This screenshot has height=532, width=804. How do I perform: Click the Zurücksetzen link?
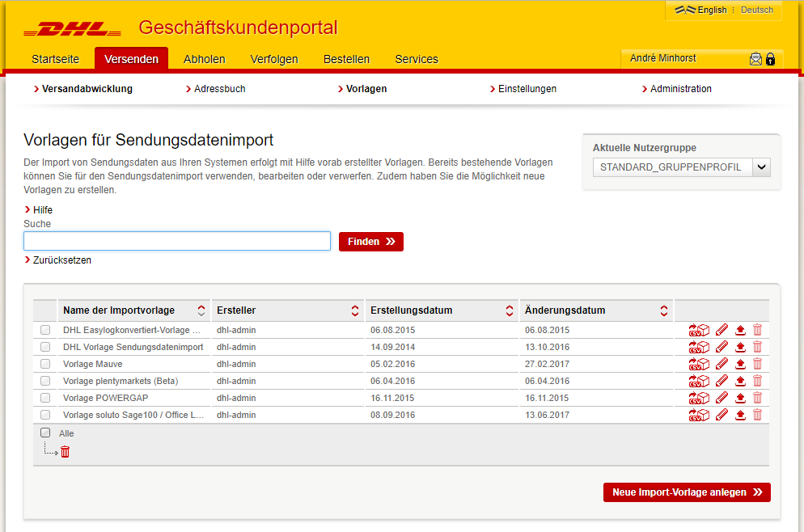click(x=58, y=260)
